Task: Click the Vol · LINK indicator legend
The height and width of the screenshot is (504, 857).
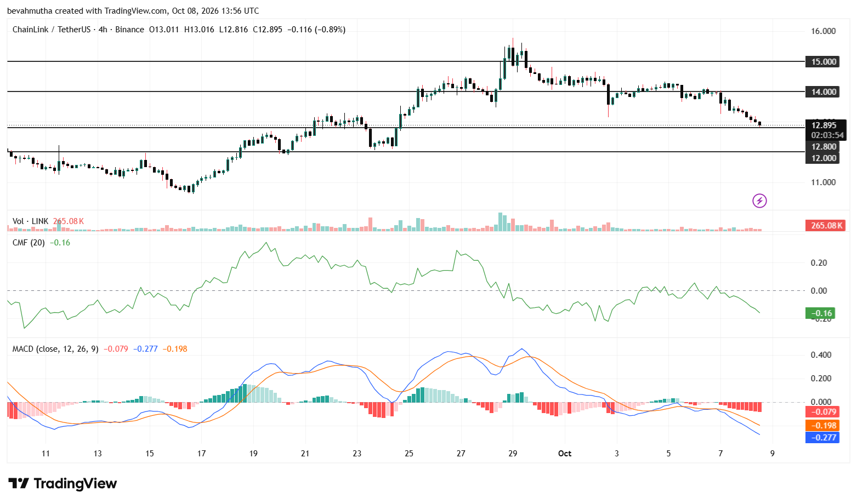Action: [x=30, y=221]
